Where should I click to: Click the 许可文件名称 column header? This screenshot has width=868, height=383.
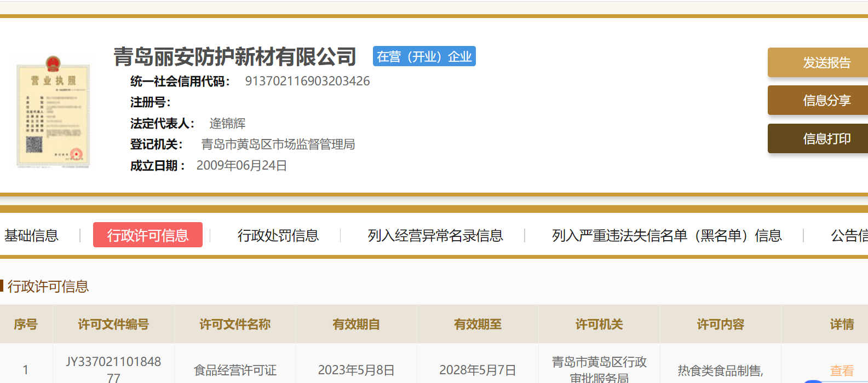point(235,324)
